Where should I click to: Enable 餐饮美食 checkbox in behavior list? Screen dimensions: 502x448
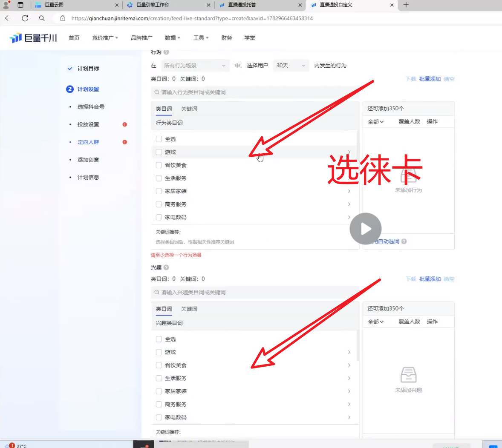159,165
